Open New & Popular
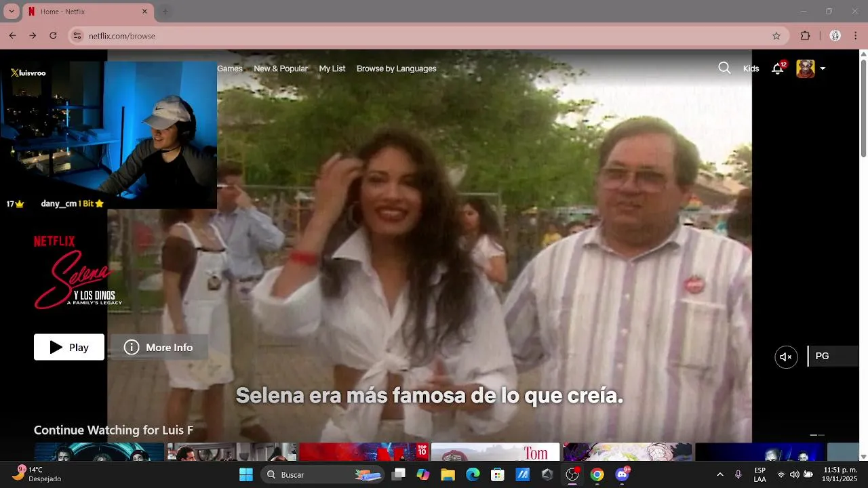 [281, 68]
